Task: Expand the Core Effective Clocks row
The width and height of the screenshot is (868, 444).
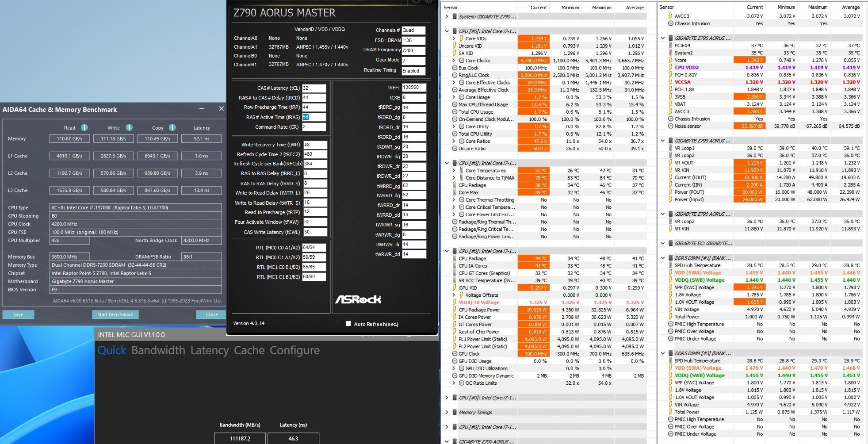Action: pyautogui.click(x=454, y=82)
